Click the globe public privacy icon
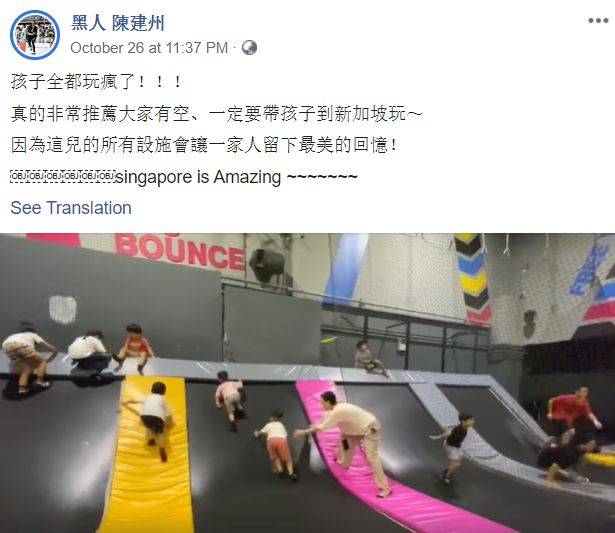 pyautogui.click(x=249, y=47)
